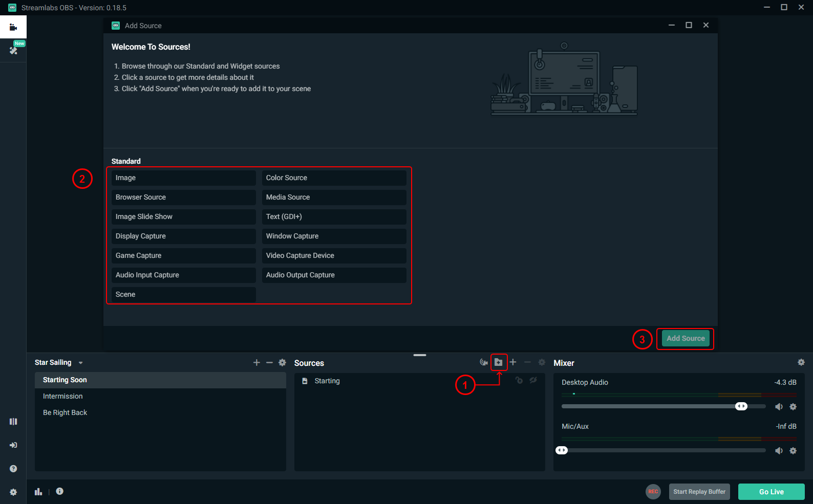
Task: Close the Add Source dialog
Action: pyautogui.click(x=706, y=25)
